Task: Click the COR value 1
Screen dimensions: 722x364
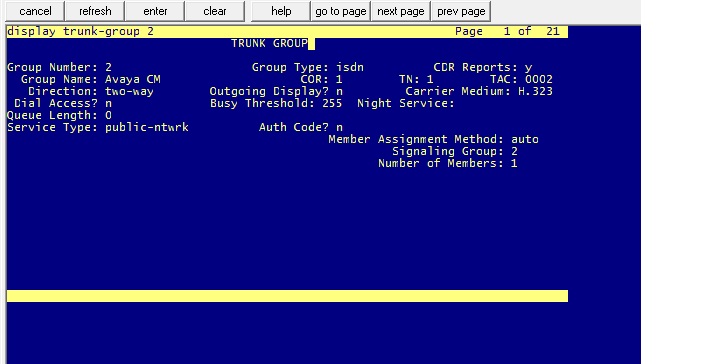Action: (339, 79)
